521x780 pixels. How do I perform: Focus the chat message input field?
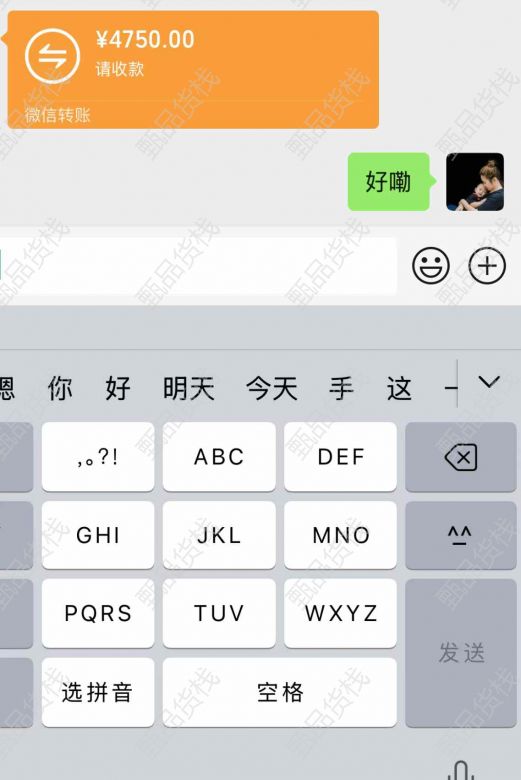coord(198,266)
